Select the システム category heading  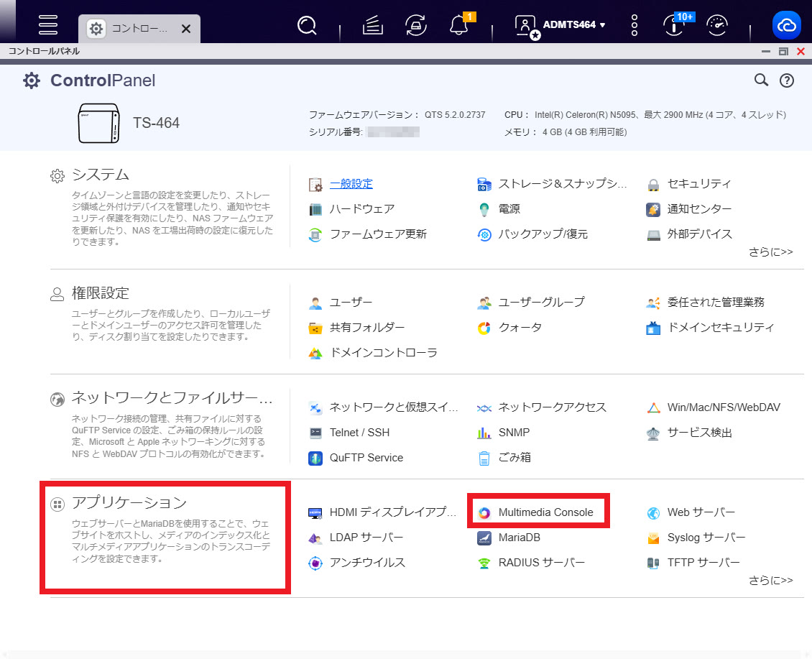tap(101, 175)
